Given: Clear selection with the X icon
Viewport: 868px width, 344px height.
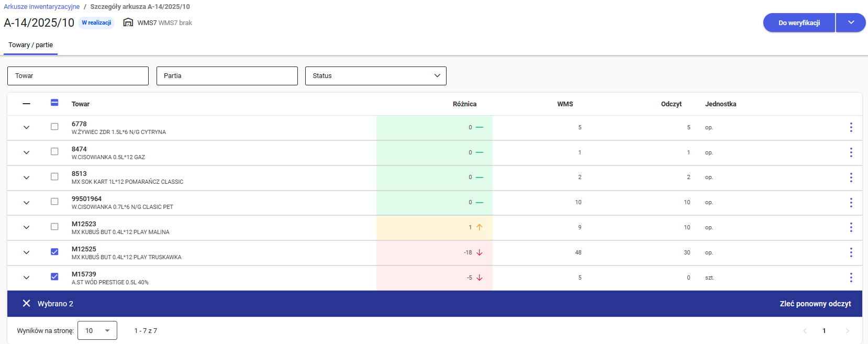Looking at the screenshot, I should point(26,304).
